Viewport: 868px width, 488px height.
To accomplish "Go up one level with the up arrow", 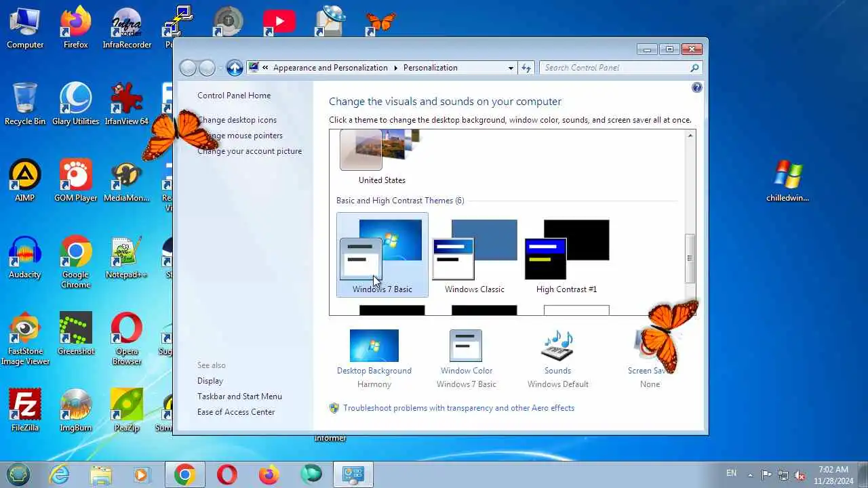I will pyautogui.click(x=235, y=68).
